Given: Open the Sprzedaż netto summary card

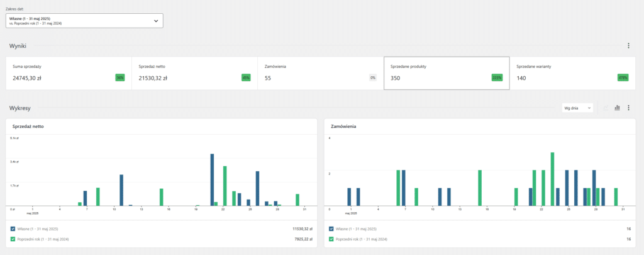Looking at the screenshot, I should pyautogui.click(x=194, y=73).
